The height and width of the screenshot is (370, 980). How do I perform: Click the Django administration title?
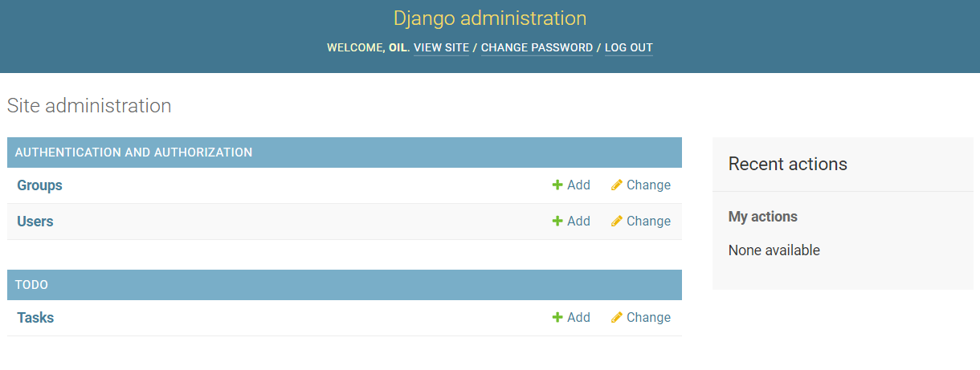(x=490, y=18)
